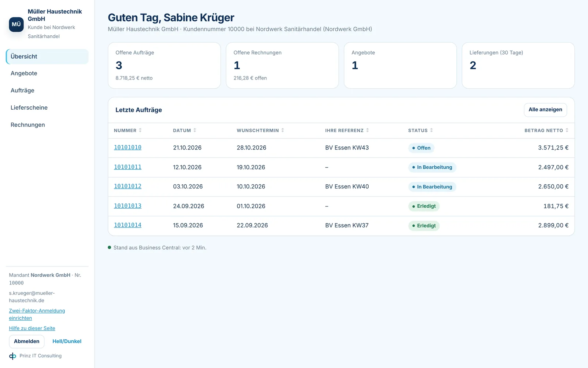Click amount 3.571,25 €
Viewport: 588px width, 368px height.
(x=553, y=148)
